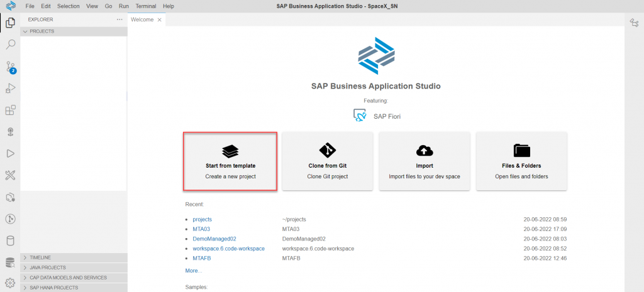Image resolution: width=644 pixels, height=292 pixels.
Task: Click the 20-06-2022 12:46 timestamp
Action: point(545,258)
